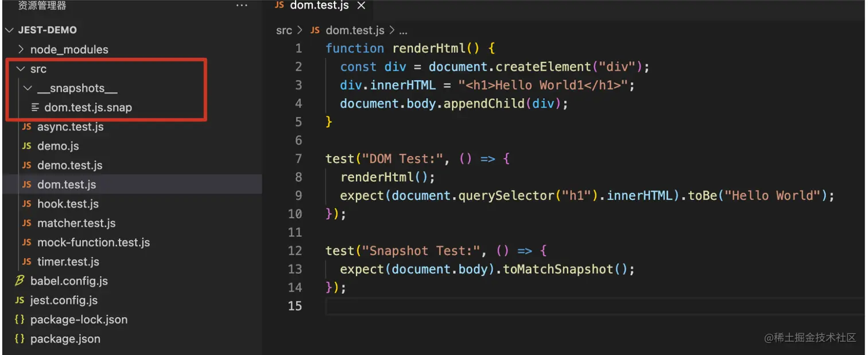Viewport: 868px width, 355px height.
Task: Click line number 1 in the gutter
Action: click(298, 48)
